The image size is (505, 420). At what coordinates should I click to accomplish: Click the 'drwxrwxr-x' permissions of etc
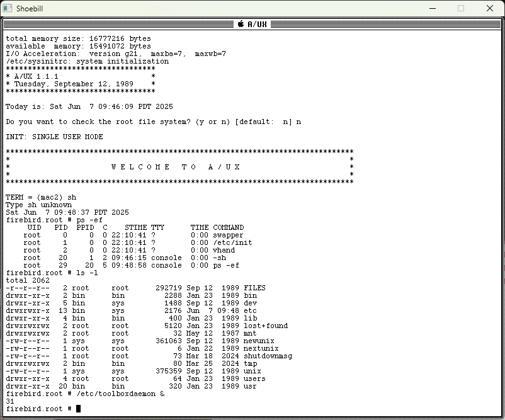(28, 311)
